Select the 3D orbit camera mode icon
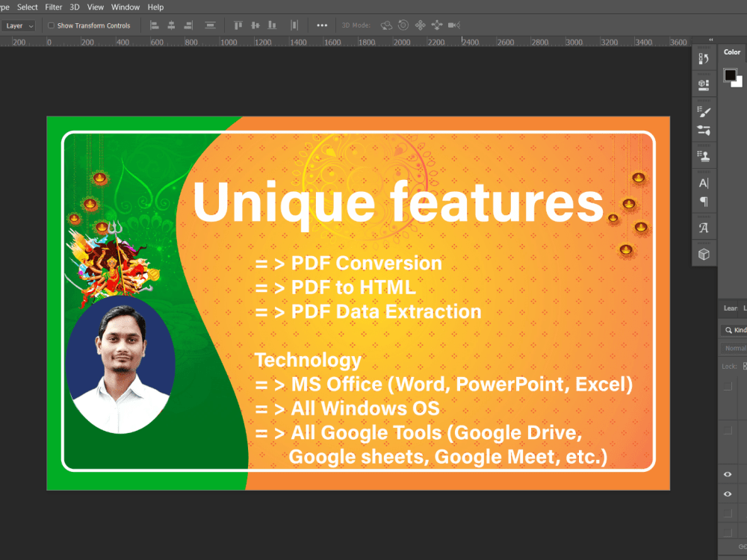Screen dimensions: 747x560 point(386,25)
